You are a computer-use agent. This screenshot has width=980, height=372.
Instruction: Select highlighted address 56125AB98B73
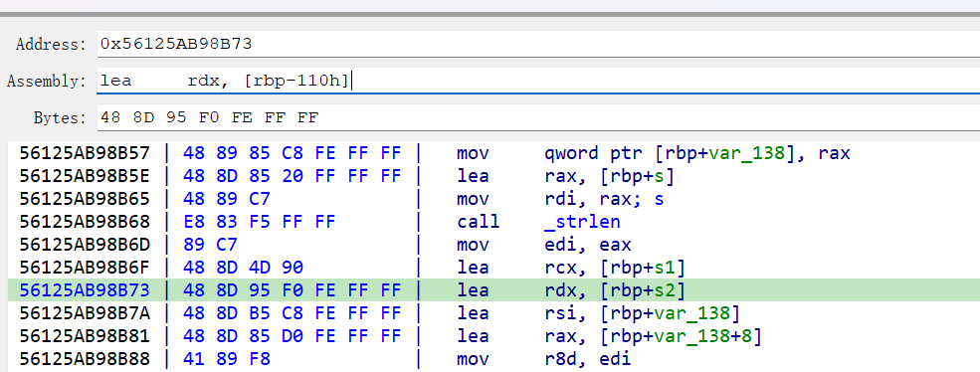85,290
